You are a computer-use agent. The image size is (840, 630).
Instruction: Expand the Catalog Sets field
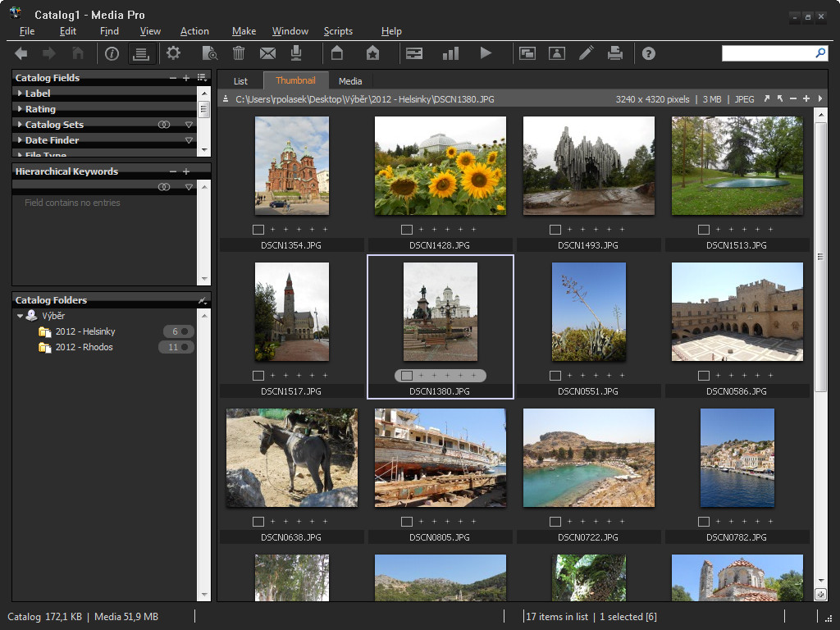point(20,125)
